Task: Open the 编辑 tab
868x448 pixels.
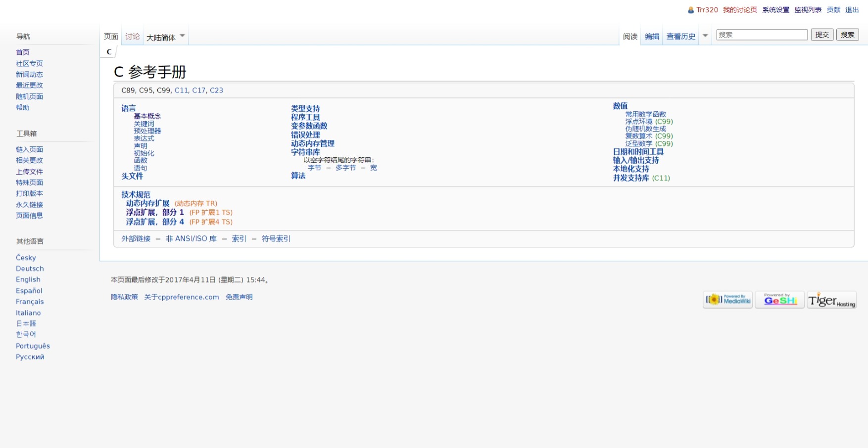Action: (652, 35)
